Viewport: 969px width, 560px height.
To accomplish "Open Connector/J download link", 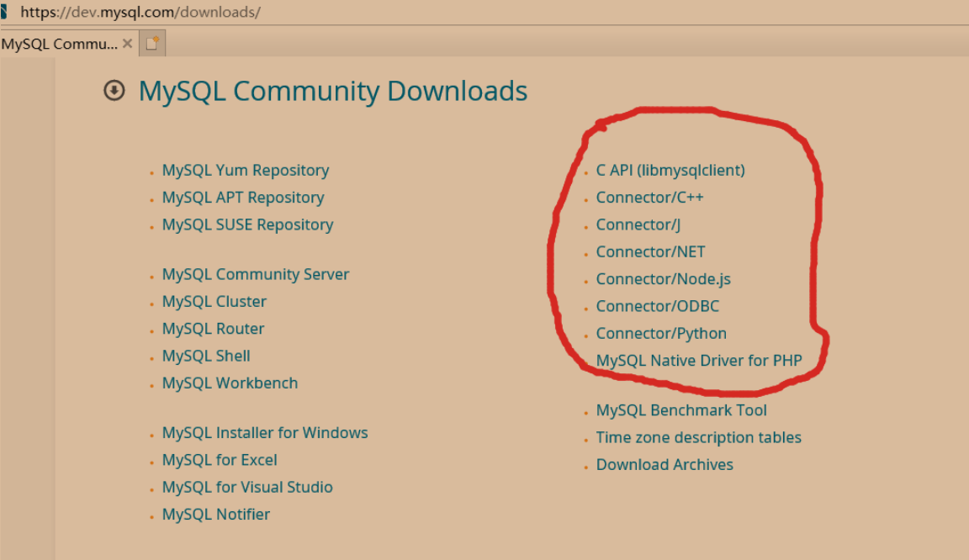I will pos(638,225).
